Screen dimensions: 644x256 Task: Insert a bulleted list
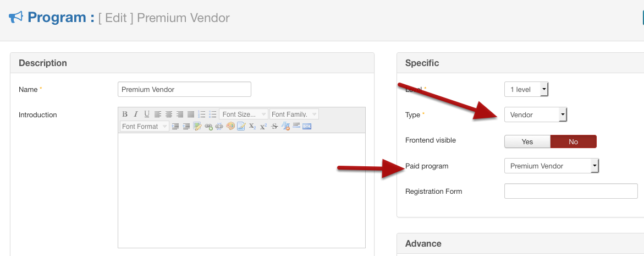pos(212,114)
